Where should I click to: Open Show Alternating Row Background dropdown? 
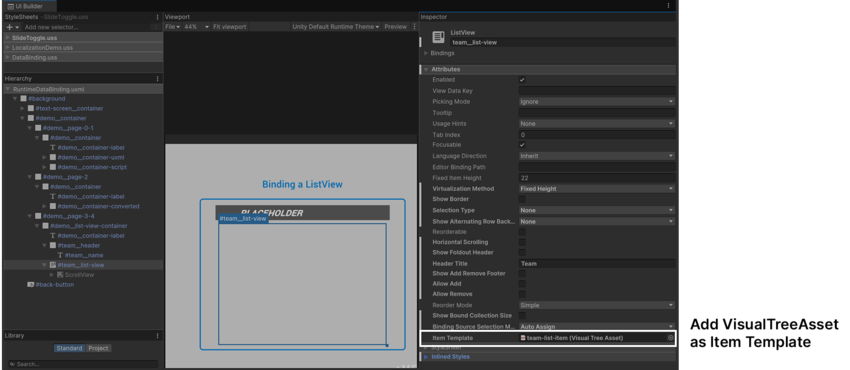point(597,222)
